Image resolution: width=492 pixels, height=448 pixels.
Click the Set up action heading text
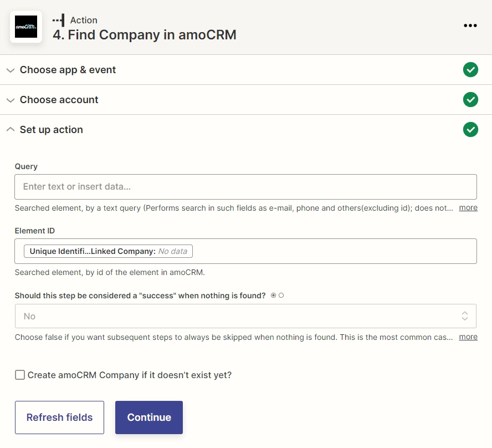coord(52,130)
